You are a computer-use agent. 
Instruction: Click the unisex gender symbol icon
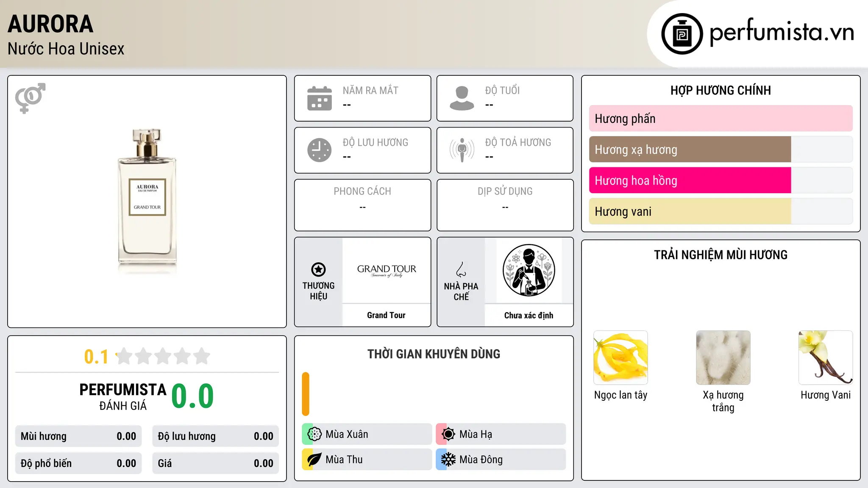click(30, 98)
